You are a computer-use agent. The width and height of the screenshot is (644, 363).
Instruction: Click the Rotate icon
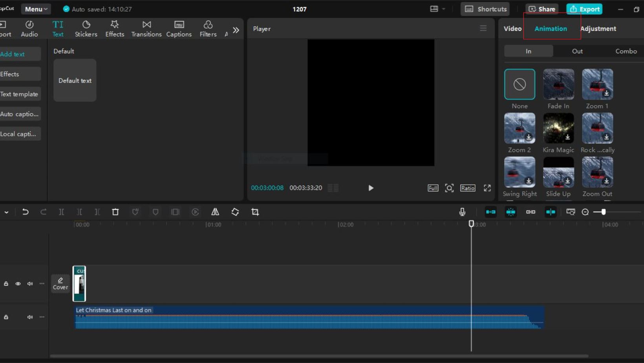tap(235, 212)
